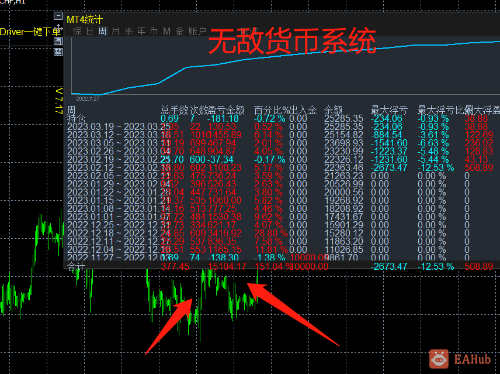Click the 合计 totals row label

click(x=76, y=266)
